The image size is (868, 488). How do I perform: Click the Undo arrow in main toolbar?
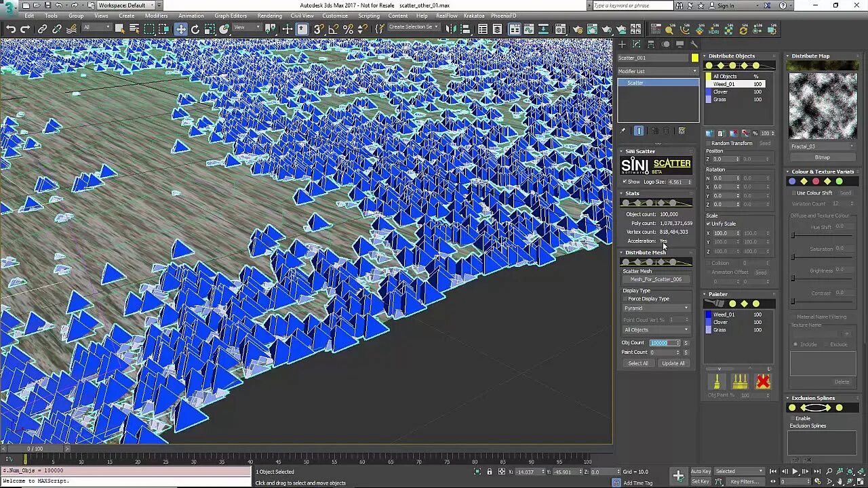tap(11, 29)
